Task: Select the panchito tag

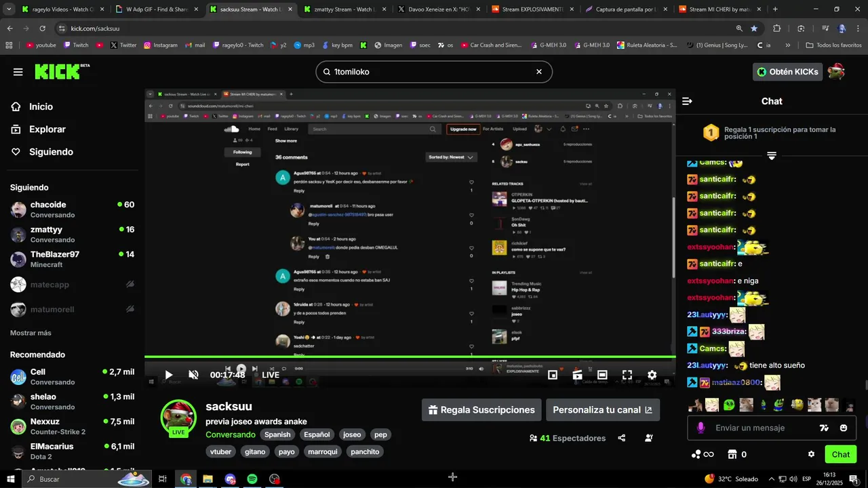Action: (365, 451)
